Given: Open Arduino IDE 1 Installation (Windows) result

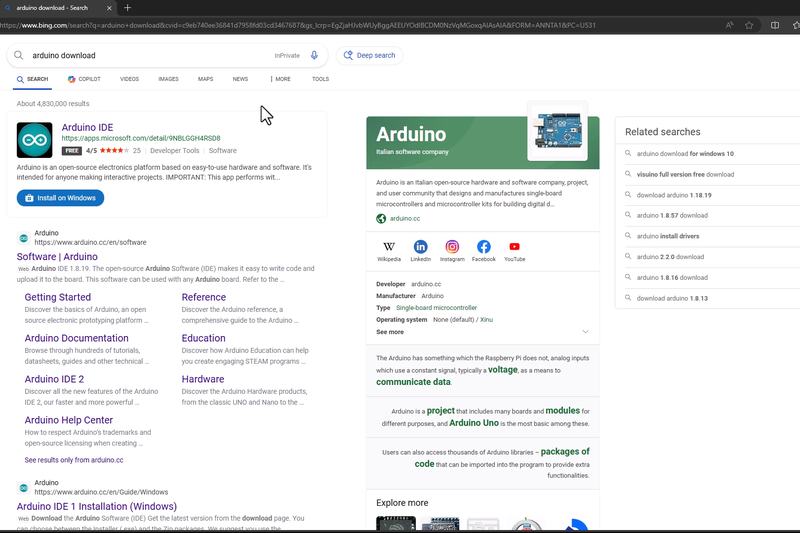Looking at the screenshot, I should [x=97, y=506].
